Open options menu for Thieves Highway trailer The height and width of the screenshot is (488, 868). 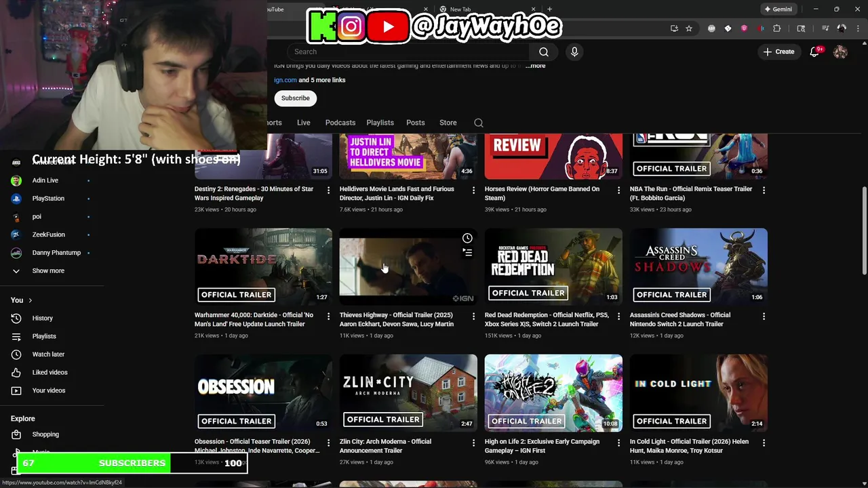tap(473, 317)
